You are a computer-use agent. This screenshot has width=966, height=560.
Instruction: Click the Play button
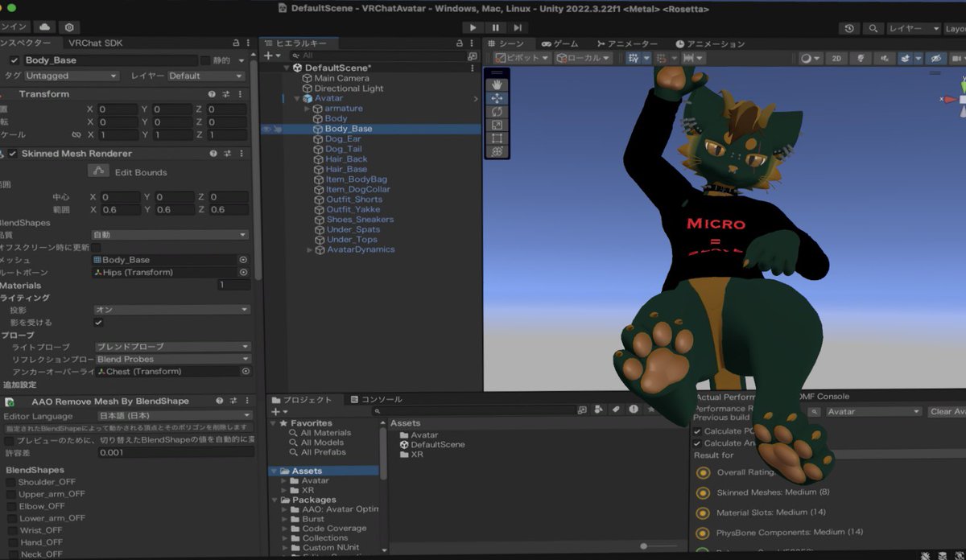473,27
